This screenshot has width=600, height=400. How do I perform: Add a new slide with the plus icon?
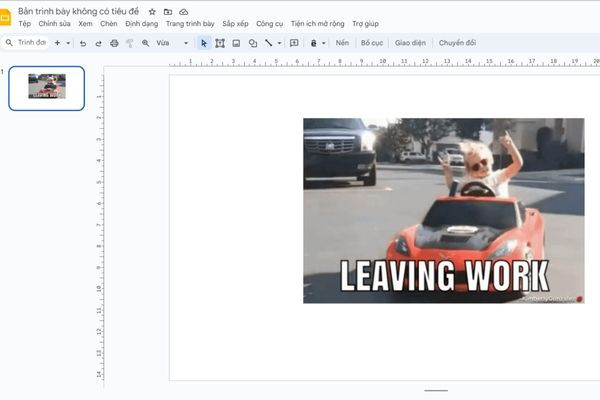(x=57, y=43)
